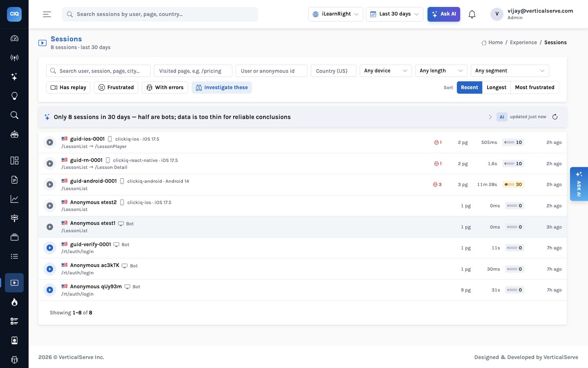Go to Home breadcrumb link
The width and height of the screenshot is (588, 368).
coord(492,43)
